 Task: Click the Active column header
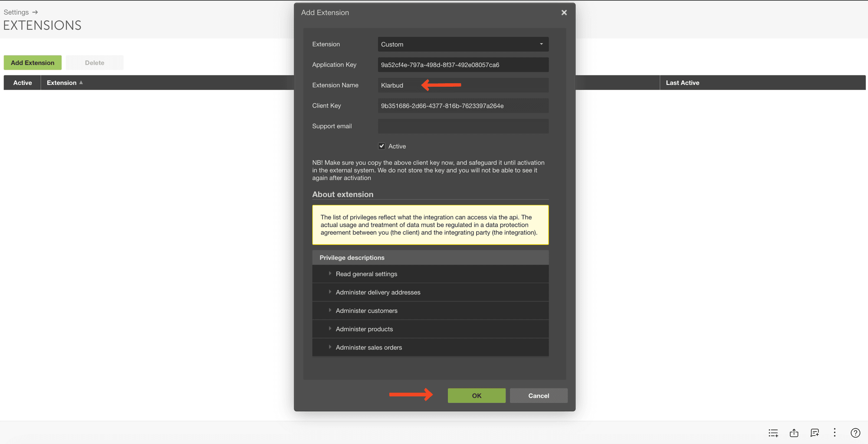23,83
